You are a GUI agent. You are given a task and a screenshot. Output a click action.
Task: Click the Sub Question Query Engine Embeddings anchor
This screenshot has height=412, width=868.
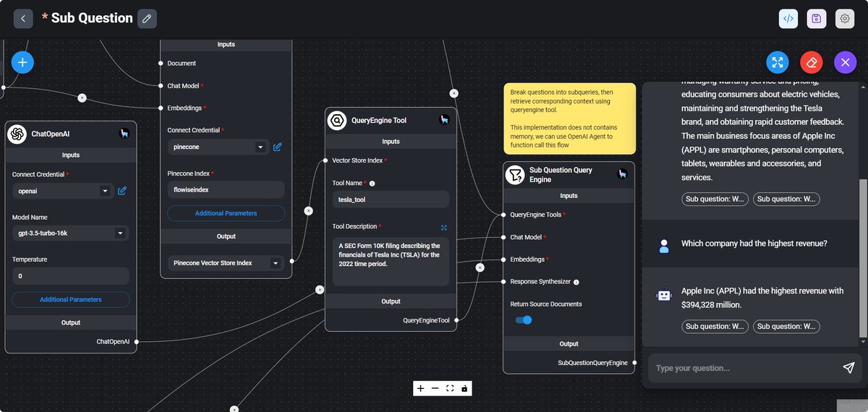click(x=503, y=259)
